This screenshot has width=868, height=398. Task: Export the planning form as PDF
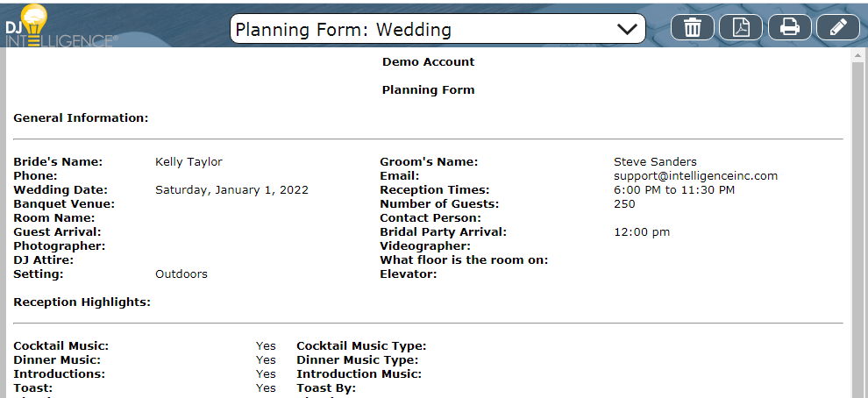pos(741,27)
